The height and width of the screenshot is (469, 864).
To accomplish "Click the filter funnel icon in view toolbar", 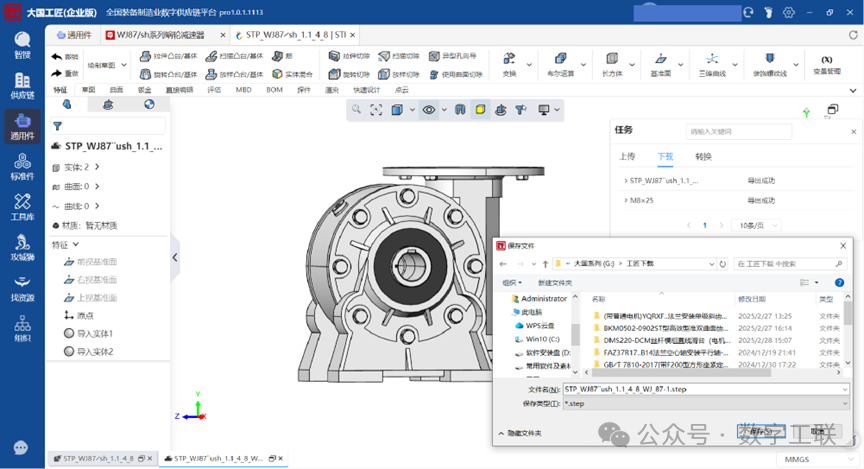I will (521, 110).
